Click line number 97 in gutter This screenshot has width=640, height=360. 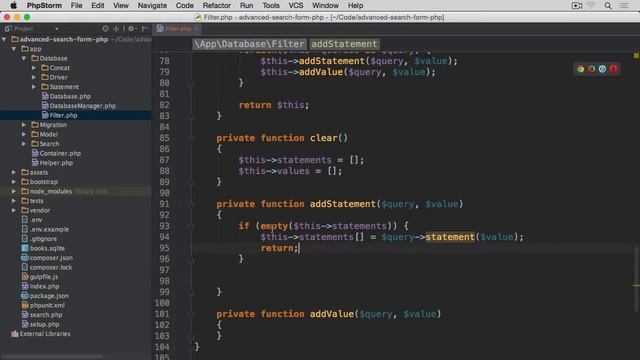pos(164,270)
